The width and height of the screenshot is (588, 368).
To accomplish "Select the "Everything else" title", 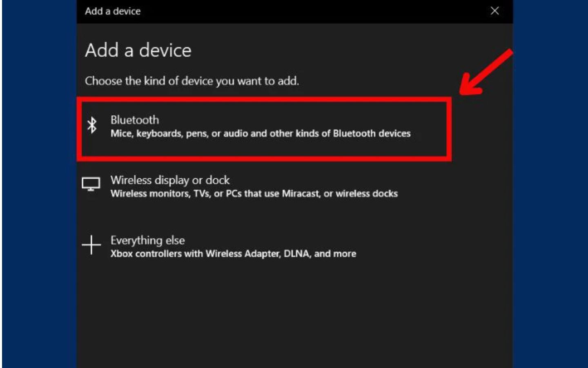I will tap(147, 240).
